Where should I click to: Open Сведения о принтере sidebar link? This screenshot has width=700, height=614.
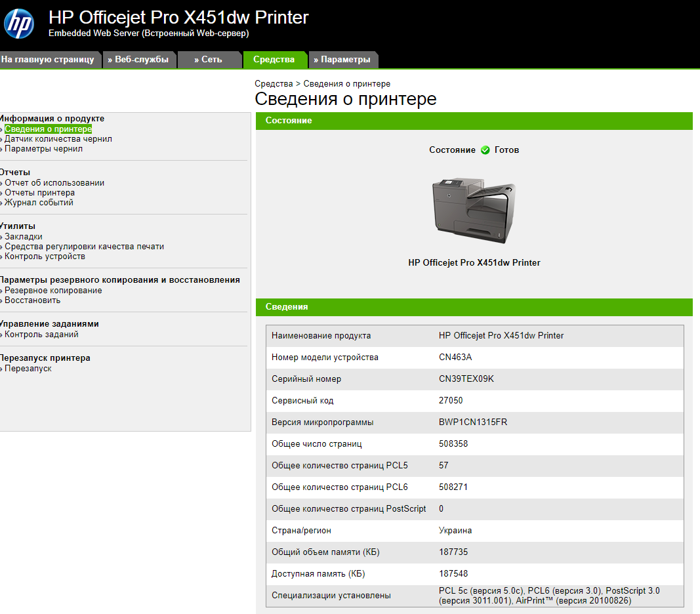[48, 129]
